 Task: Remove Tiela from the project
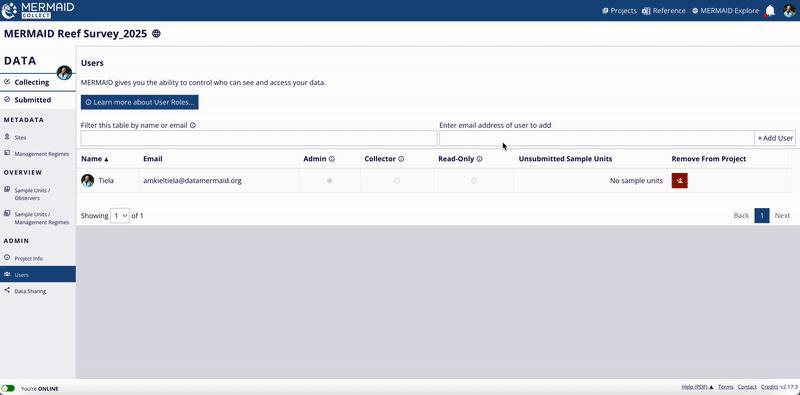tap(680, 181)
